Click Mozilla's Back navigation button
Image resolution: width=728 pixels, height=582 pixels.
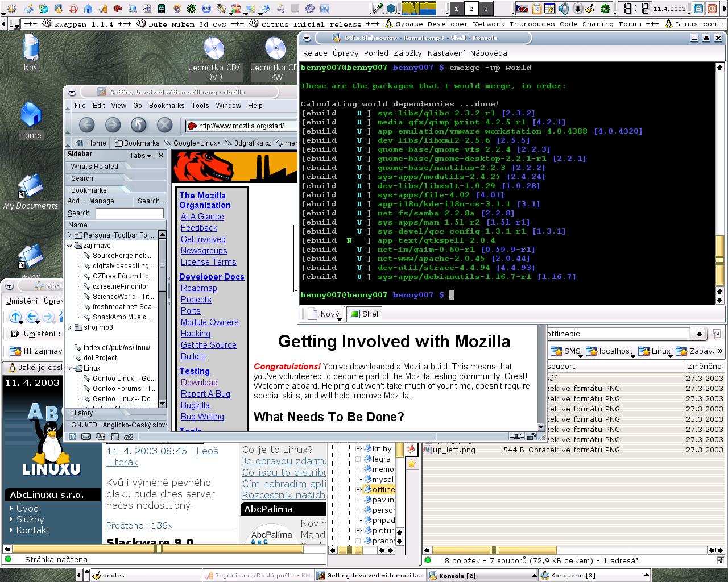tap(86, 125)
